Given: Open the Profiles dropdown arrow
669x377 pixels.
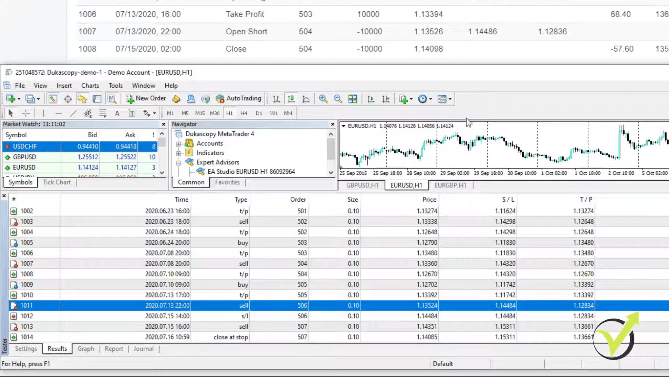Looking at the screenshot, I should click(38, 99).
